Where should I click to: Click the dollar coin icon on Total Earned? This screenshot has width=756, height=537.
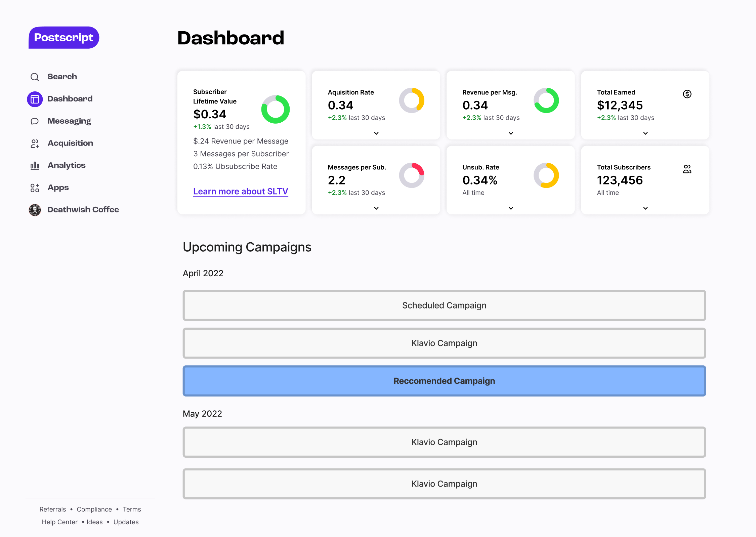coord(687,94)
